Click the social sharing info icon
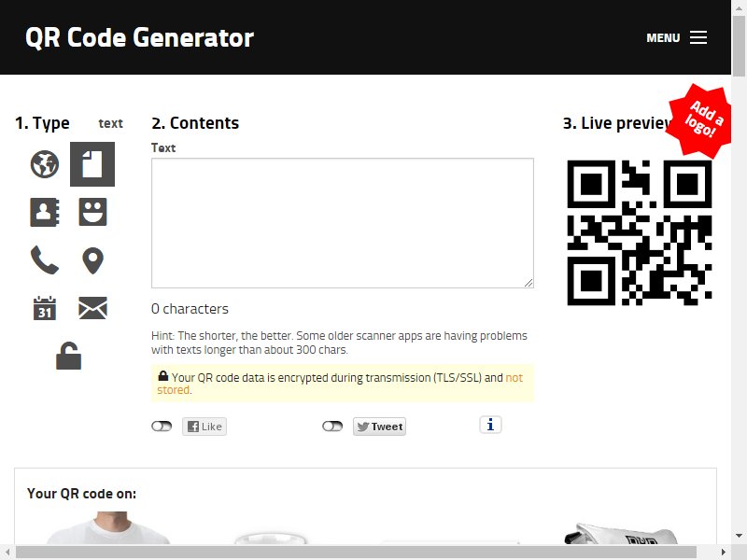Viewport: 747px width, 560px height. [x=490, y=425]
